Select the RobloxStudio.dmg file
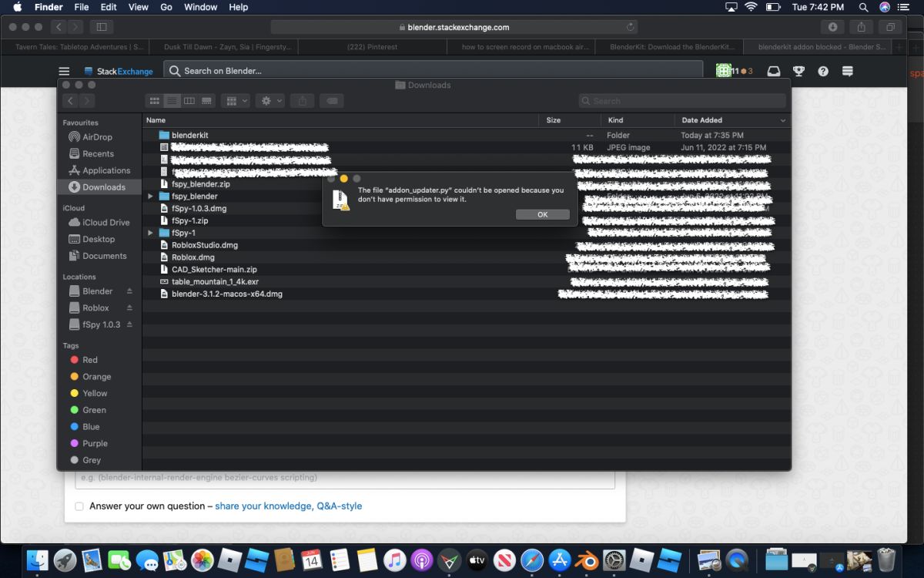 [x=204, y=245]
